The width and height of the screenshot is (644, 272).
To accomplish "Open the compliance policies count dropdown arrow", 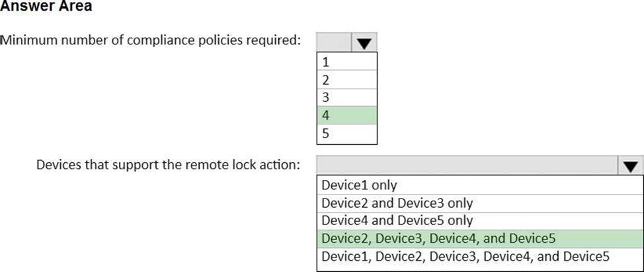I will 364,42.
